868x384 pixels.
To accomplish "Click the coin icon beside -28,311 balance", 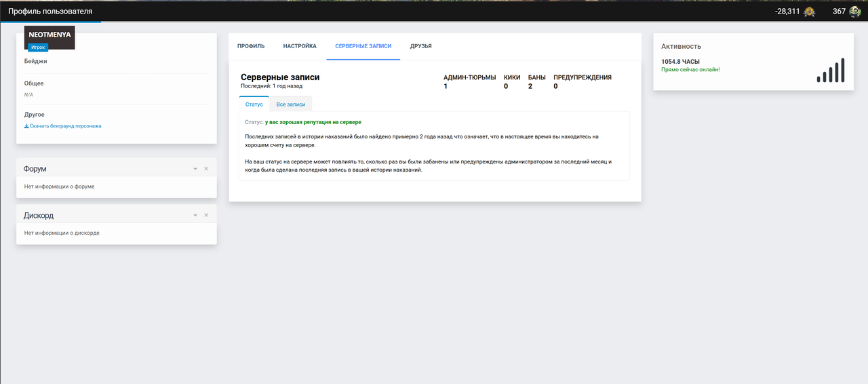I will pyautogui.click(x=809, y=12).
